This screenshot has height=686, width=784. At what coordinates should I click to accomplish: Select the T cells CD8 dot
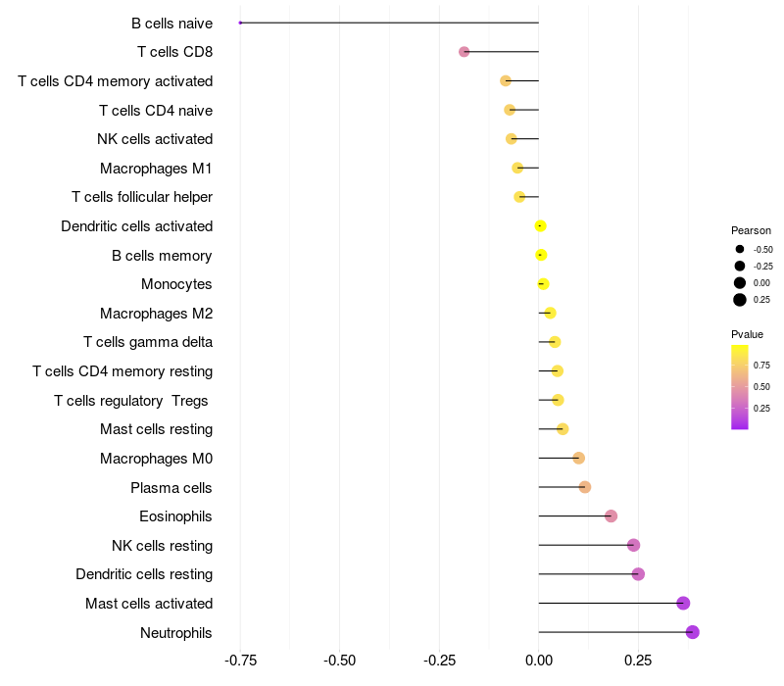464,52
